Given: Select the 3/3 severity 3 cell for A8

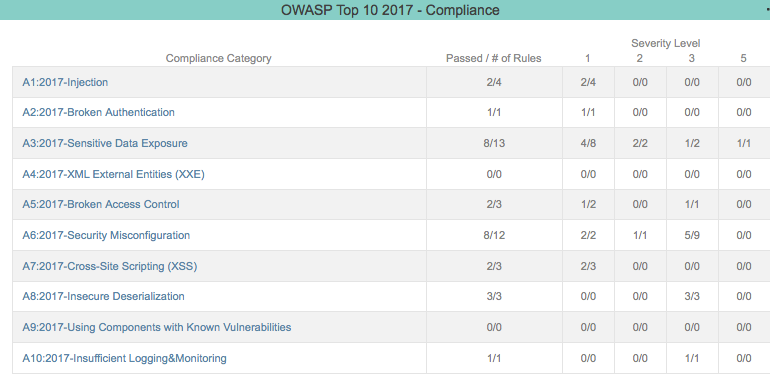Looking at the screenshot, I should coord(691,296).
